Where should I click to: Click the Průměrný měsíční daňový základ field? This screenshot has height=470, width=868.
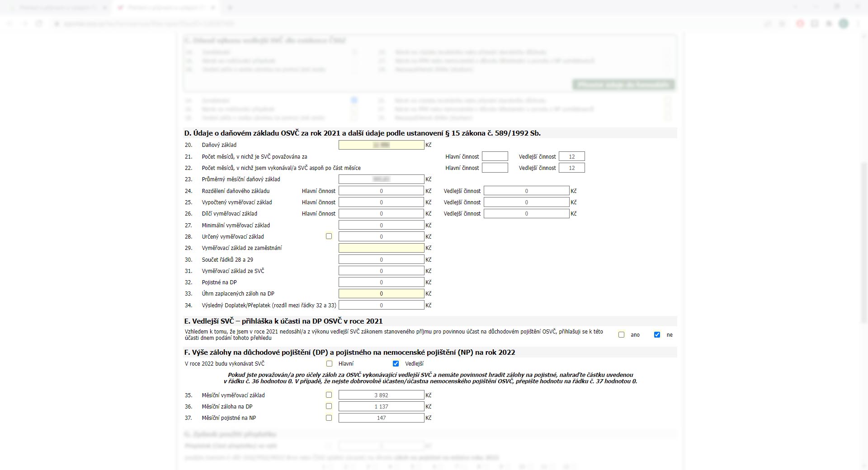coord(382,179)
